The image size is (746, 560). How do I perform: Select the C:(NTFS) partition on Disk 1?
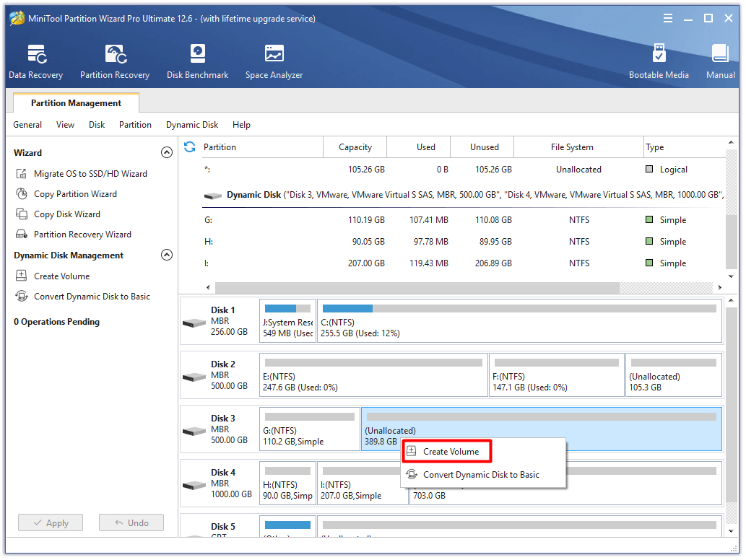(519, 321)
